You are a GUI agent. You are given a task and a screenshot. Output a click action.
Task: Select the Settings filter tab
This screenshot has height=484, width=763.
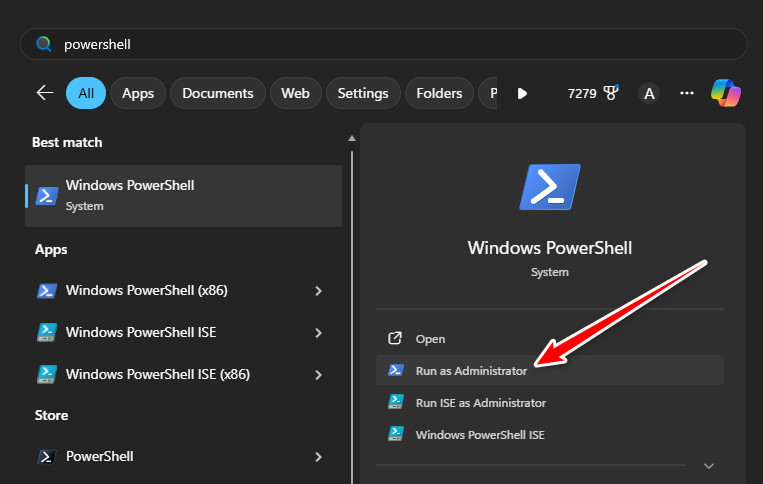click(362, 93)
